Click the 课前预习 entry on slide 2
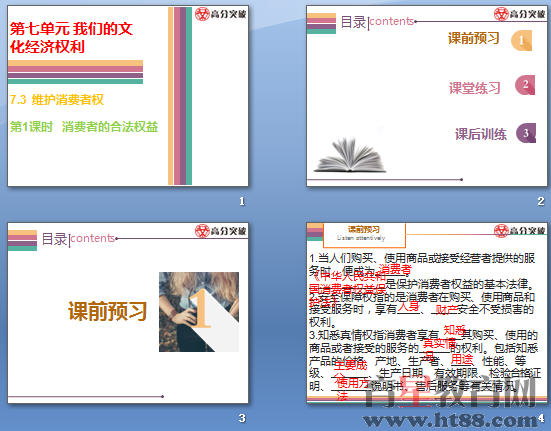This screenshot has height=431, width=551. [473, 38]
